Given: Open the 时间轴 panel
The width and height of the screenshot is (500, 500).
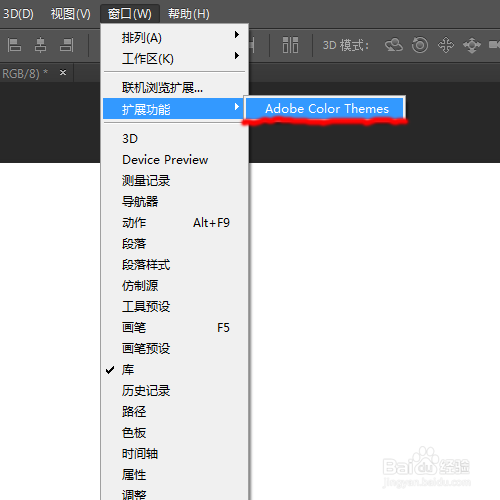Looking at the screenshot, I should tap(175, 454).
